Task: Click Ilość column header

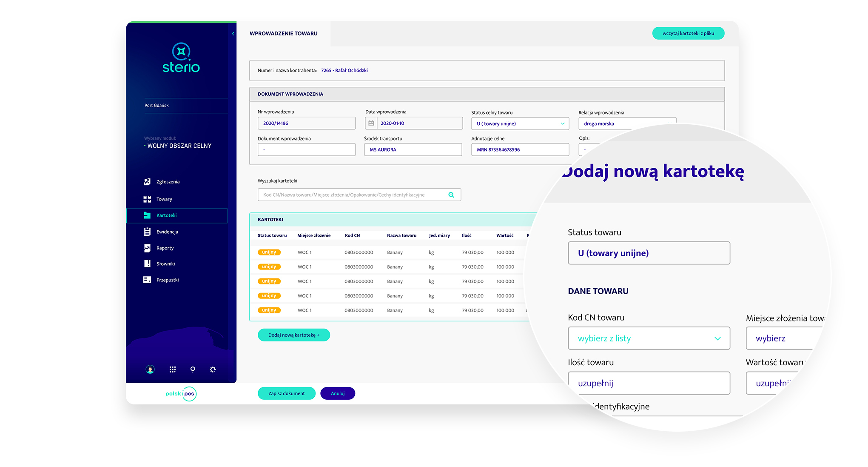Action: [x=467, y=235]
